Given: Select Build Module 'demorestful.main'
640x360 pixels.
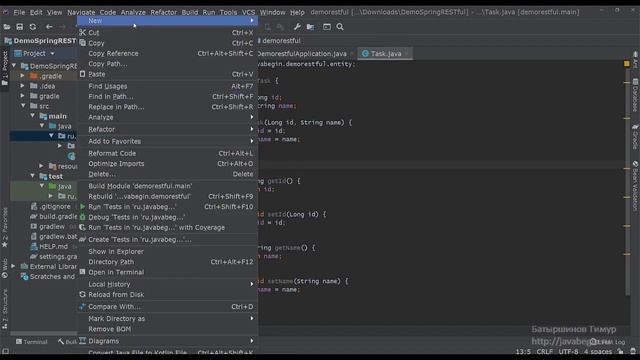Looking at the screenshot, I should pos(167,186).
